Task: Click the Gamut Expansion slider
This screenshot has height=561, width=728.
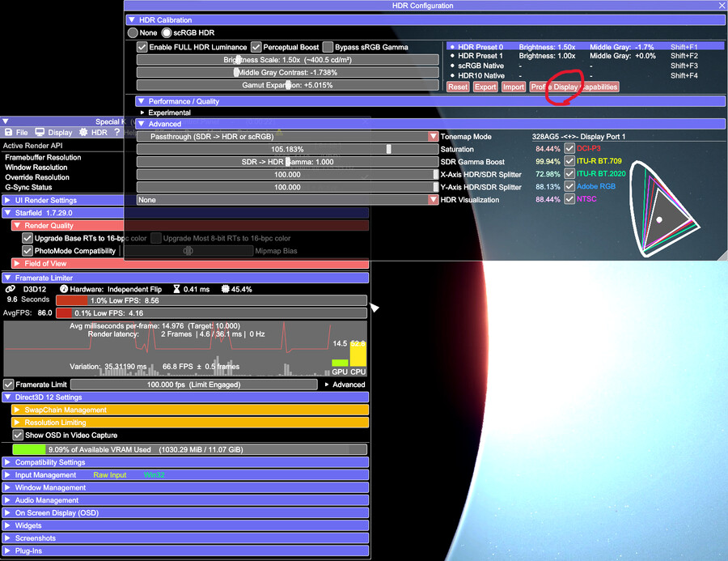Action: pos(287,85)
